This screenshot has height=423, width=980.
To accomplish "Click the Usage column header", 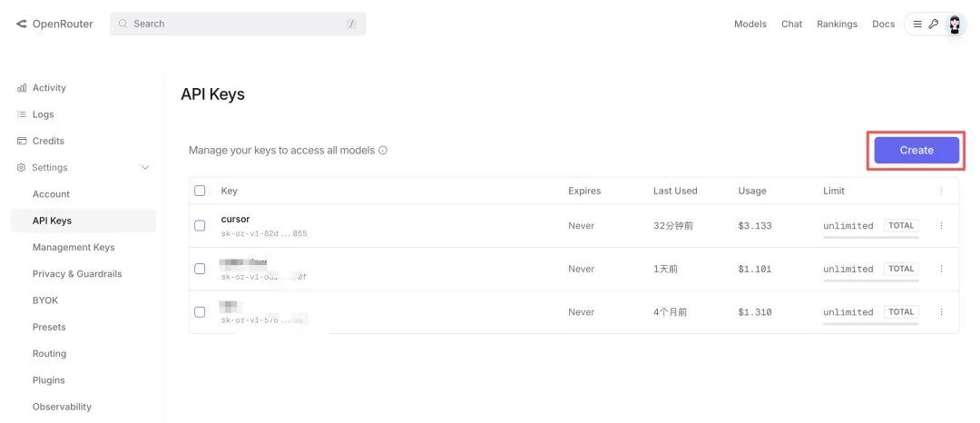I will pos(752,191).
